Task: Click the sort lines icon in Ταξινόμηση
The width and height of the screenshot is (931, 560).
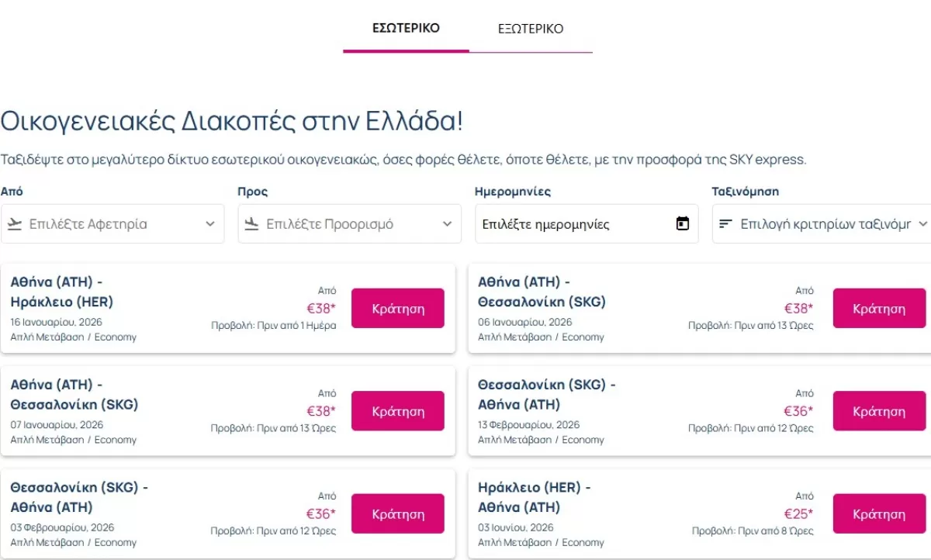Action: [725, 224]
